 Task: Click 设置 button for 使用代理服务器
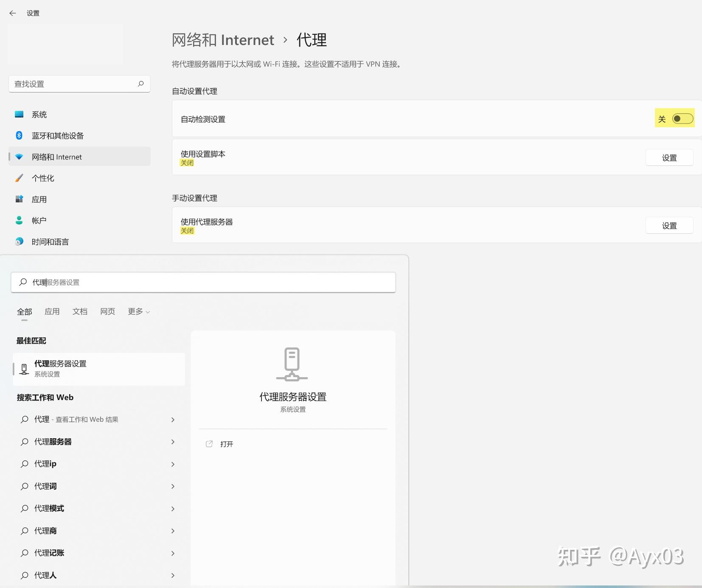pyautogui.click(x=670, y=225)
